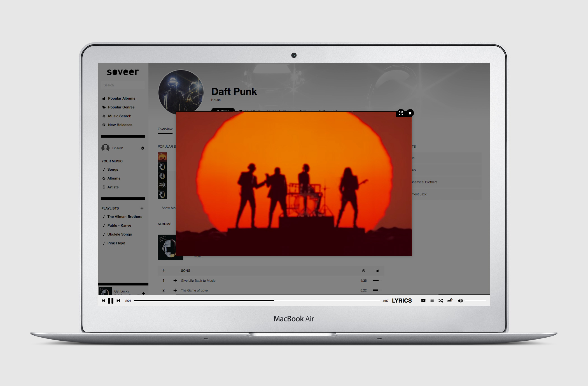
Task: Toggle the video player icon
Action: click(423, 301)
